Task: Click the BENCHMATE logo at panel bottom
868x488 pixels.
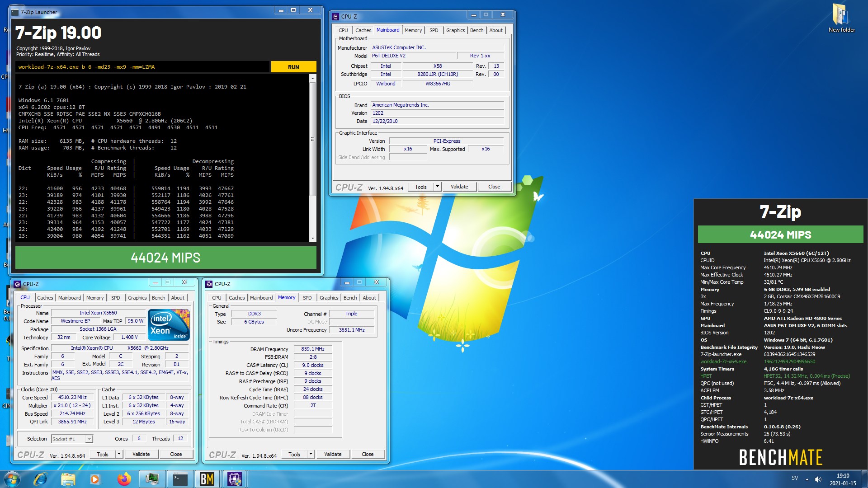Action: [781, 457]
